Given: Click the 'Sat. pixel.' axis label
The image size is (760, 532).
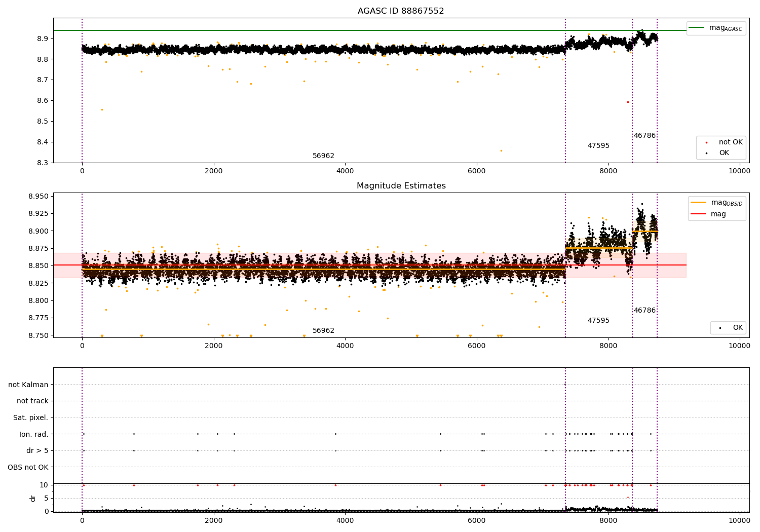Looking at the screenshot, I should [x=31, y=417].
